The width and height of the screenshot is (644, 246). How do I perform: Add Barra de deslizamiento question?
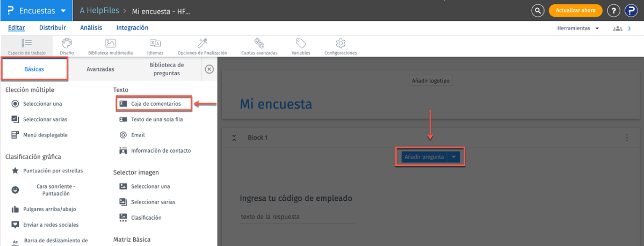coord(49,241)
